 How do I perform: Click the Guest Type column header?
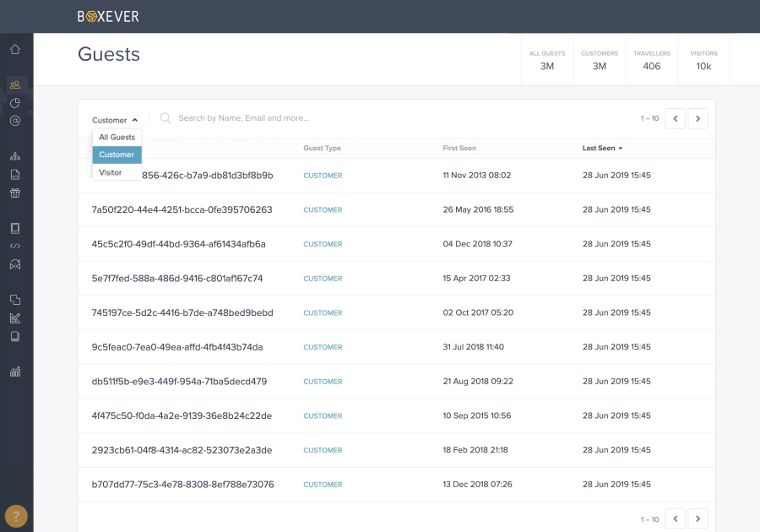point(323,149)
